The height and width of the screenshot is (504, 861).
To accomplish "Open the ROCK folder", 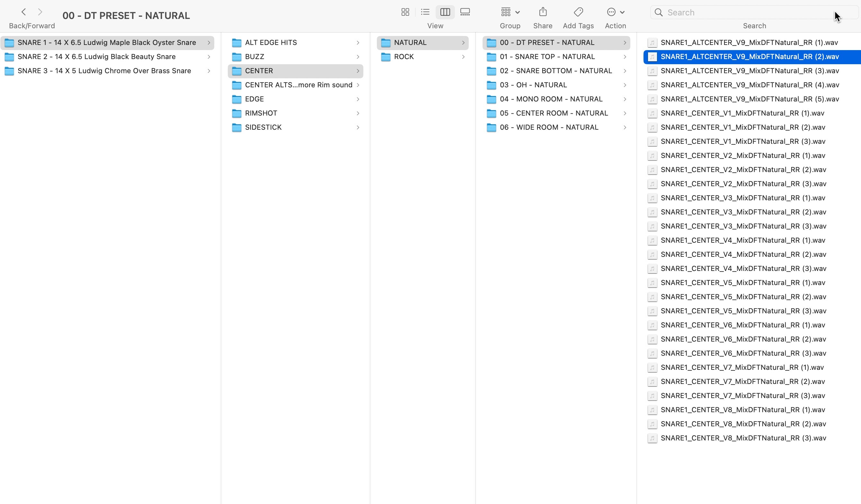I will [x=404, y=57].
